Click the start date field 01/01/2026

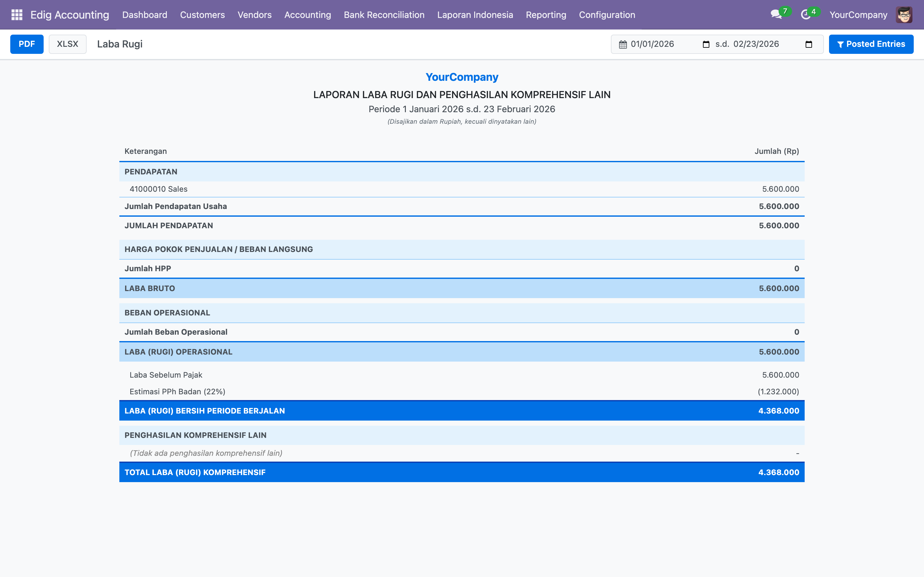coord(652,44)
